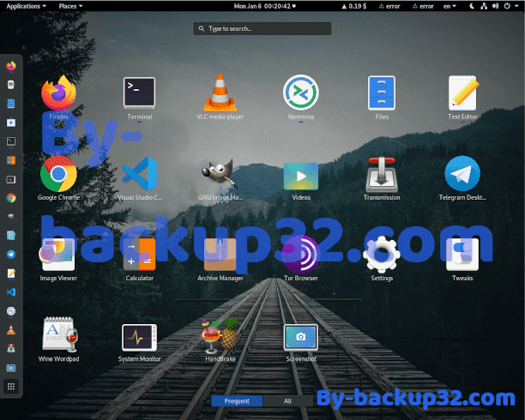Click screenshot icon in the dock

[x=11, y=368]
